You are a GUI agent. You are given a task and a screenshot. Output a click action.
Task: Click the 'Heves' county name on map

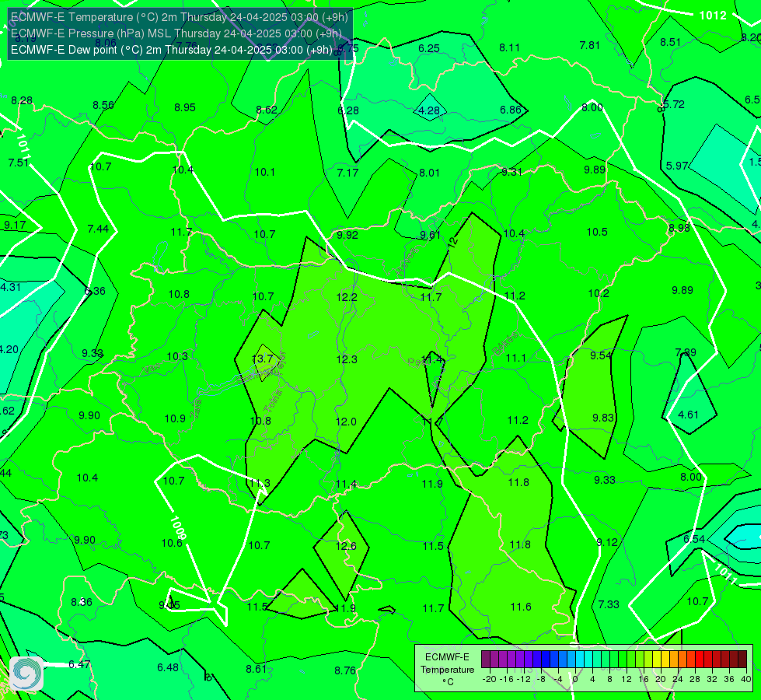407,262
